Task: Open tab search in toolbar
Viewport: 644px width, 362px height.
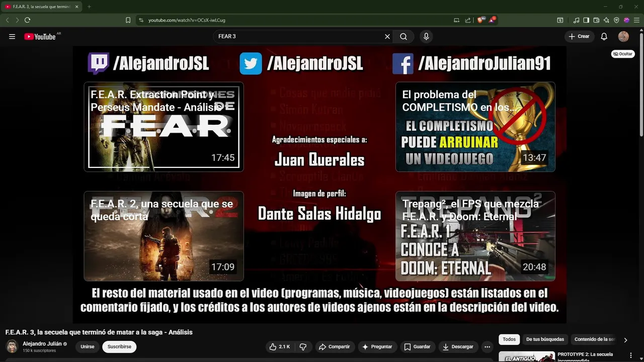Action: tap(560, 20)
